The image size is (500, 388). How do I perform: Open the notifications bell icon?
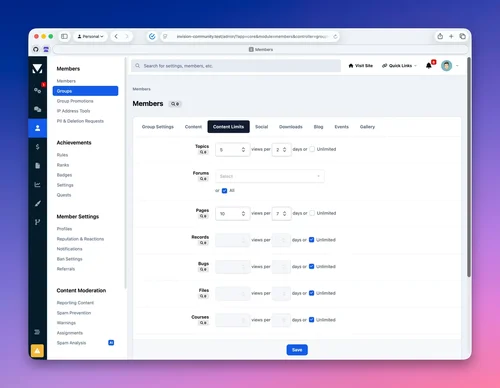(429, 66)
